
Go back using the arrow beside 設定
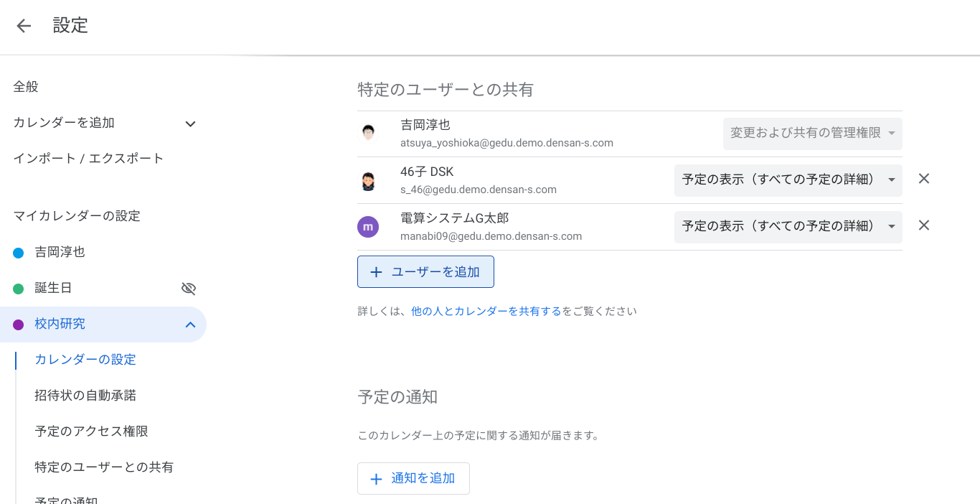24,26
